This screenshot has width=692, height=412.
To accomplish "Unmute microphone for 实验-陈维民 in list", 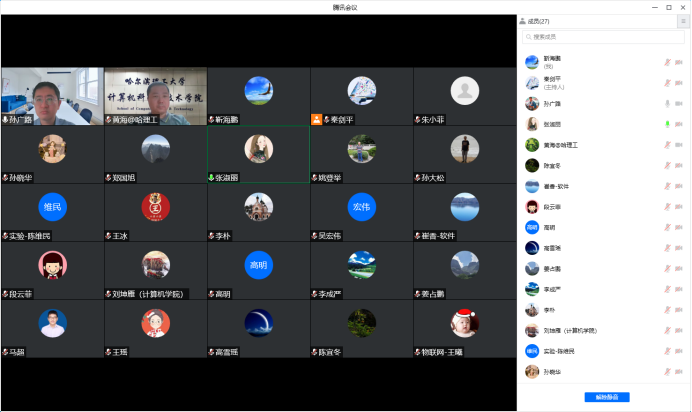I will (667, 351).
